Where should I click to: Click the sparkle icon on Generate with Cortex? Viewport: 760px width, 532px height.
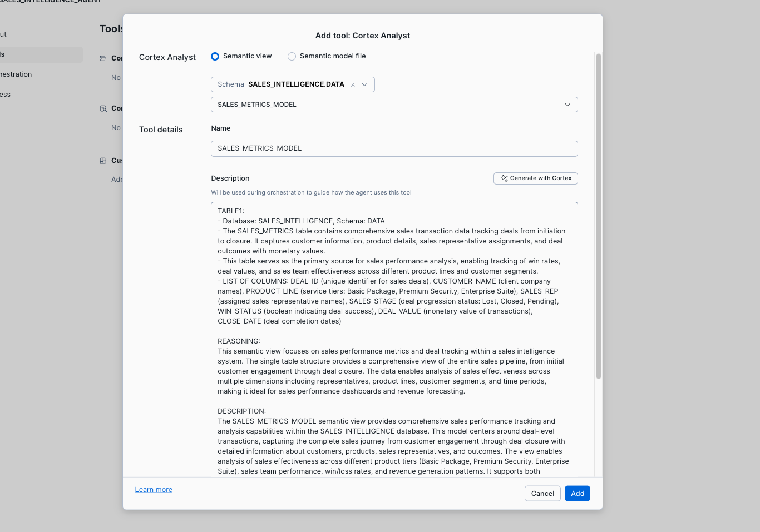[504, 178]
